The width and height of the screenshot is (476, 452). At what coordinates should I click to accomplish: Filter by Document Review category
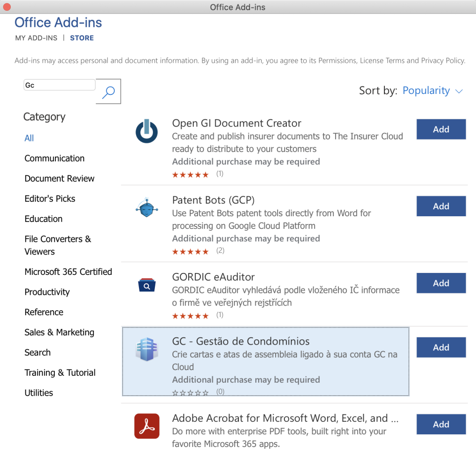click(x=59, y=179)
